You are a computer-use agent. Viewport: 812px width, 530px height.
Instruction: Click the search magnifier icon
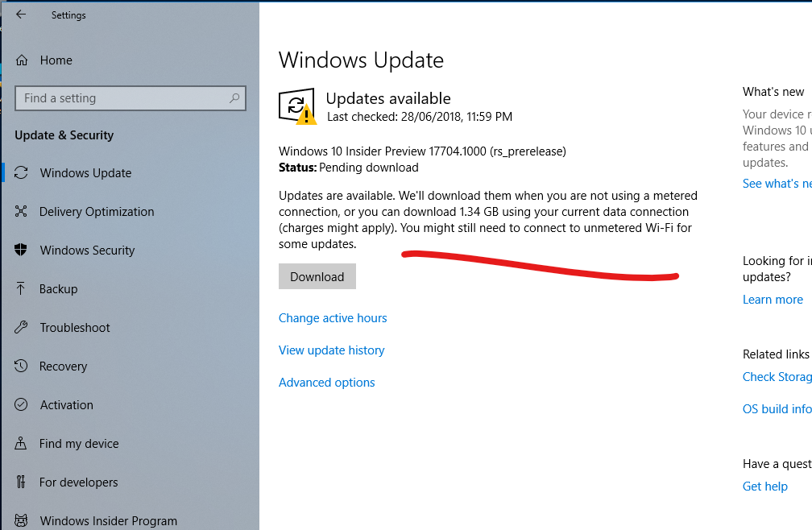point(234,97)
